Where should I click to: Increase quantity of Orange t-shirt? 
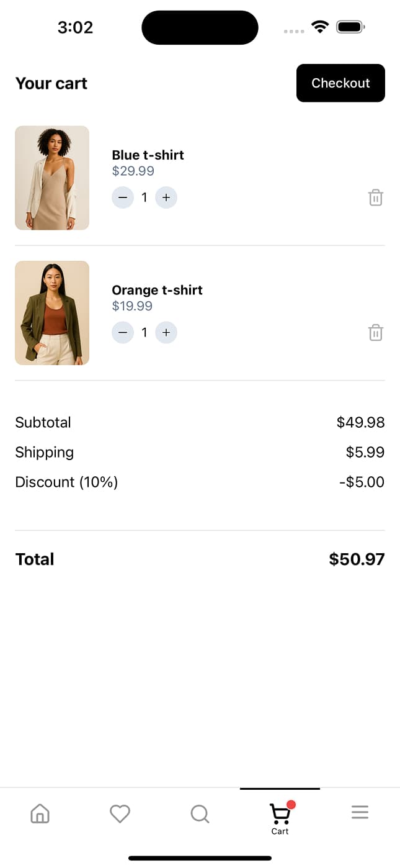coord(166,332)
